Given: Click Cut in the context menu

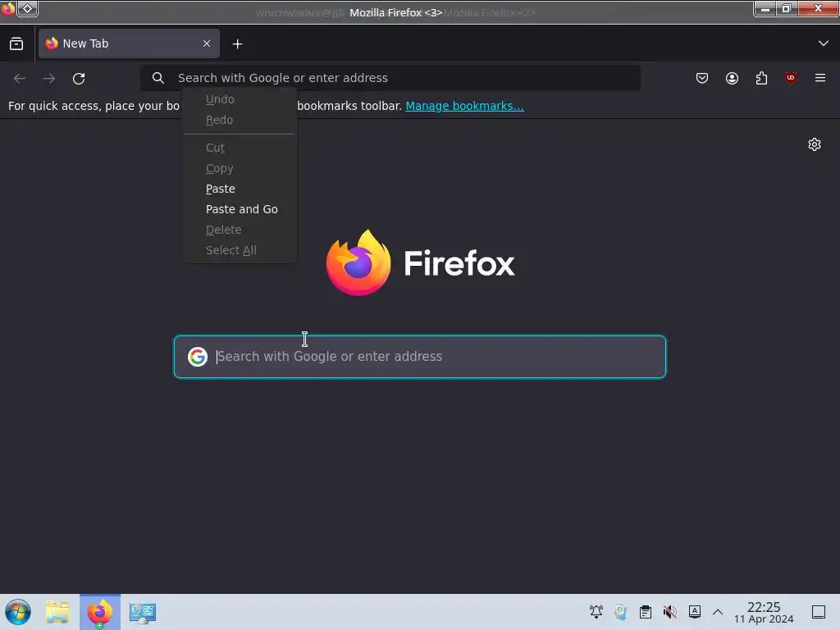Looking at the screenshot, I should (240, 148).
